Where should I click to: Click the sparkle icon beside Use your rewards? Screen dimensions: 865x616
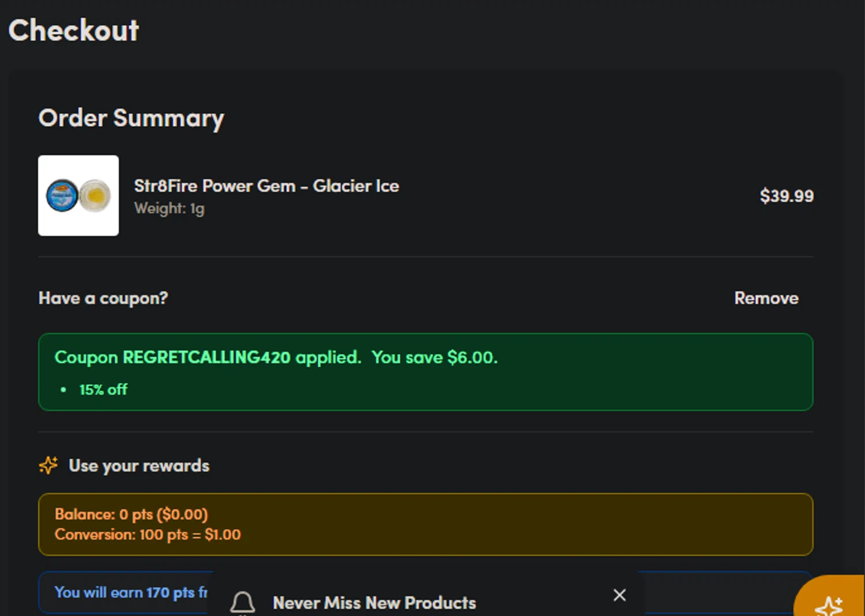pos(48,465)
